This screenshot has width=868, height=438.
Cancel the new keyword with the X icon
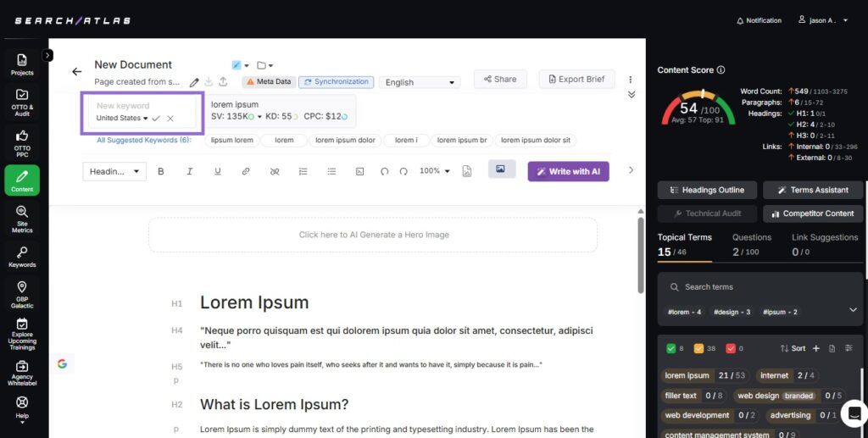point(170,119)
